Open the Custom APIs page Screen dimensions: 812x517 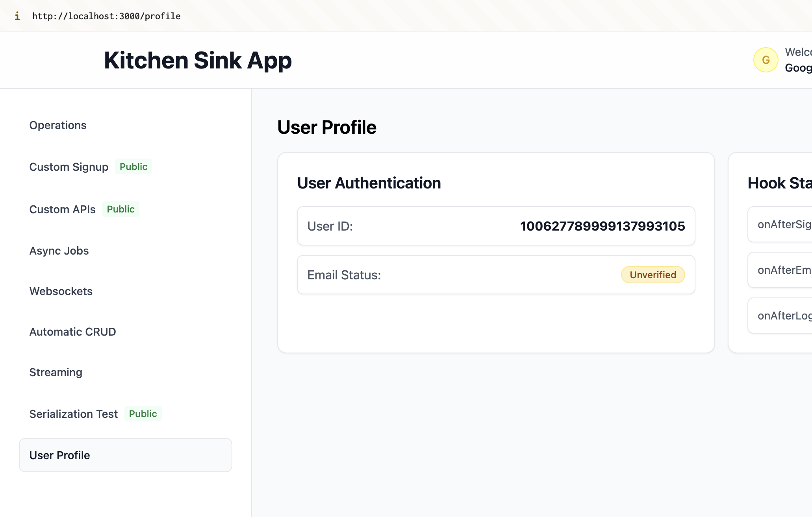tap(62, 209)
